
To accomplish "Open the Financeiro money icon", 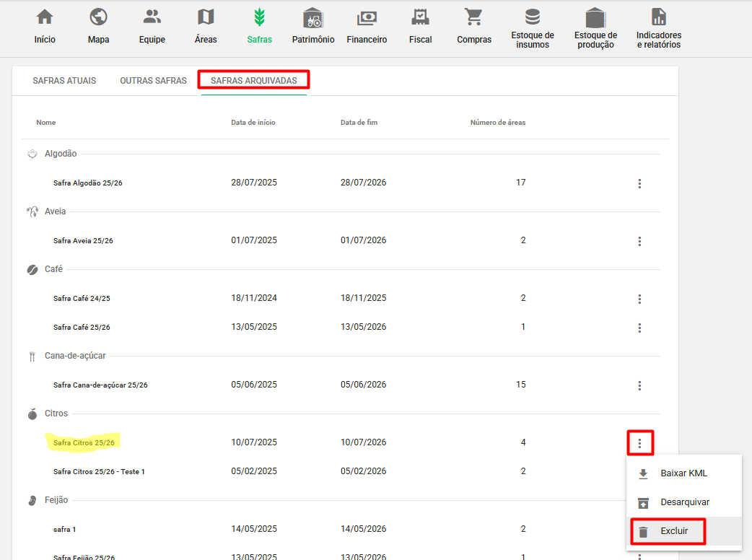I will (367, 17).
